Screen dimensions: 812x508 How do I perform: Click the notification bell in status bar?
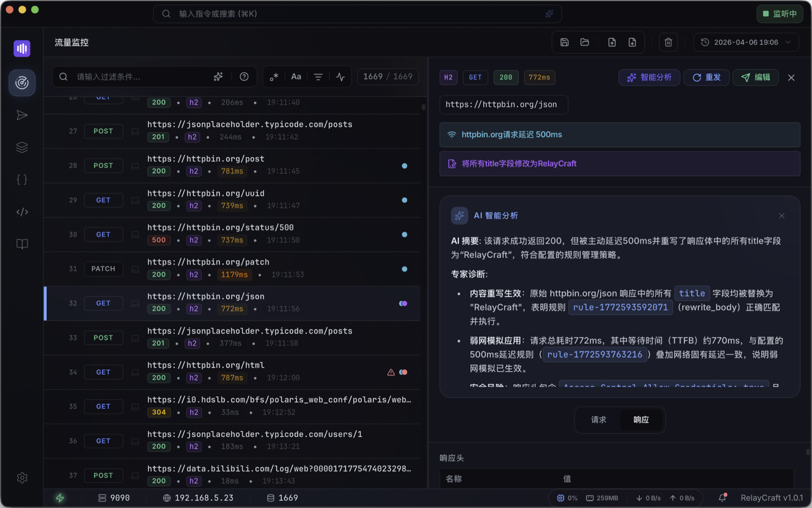[x=722, y=498]
